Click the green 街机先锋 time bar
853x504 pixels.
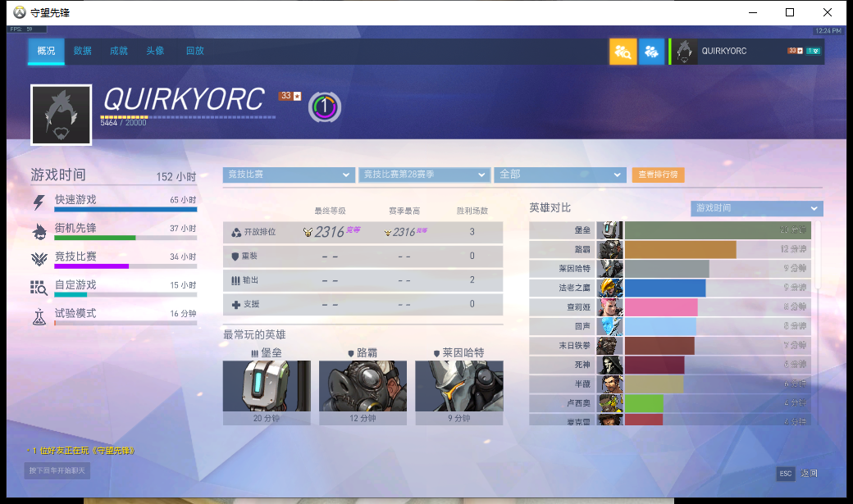click(x=94, y=238)
